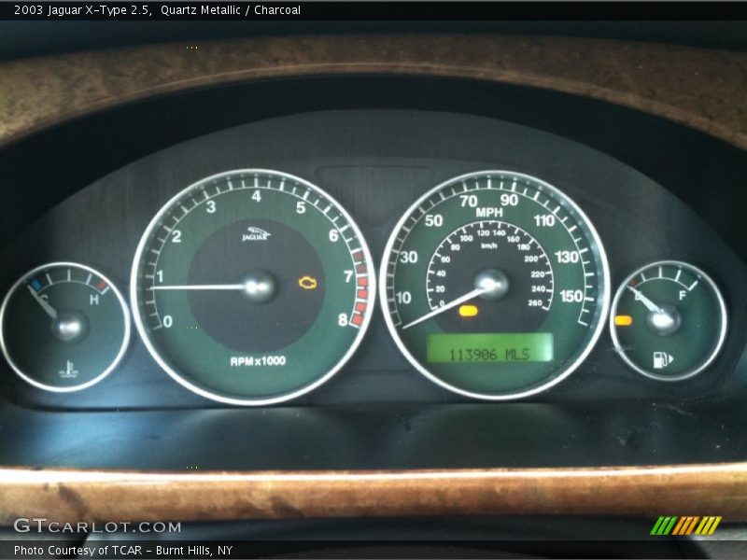This screenshot has height=560, width=747.
Task: Click the 130 mark on the speedometer
Action: (567, 258)
